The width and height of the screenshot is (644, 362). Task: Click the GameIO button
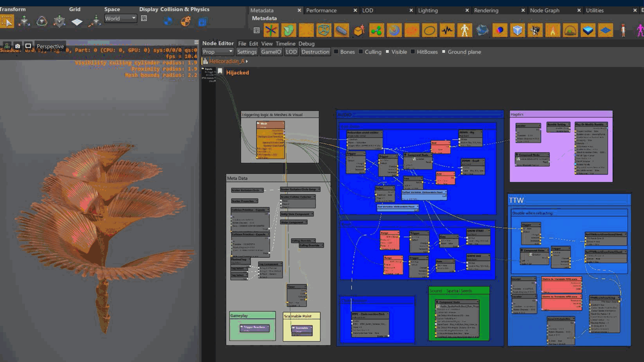pyautogui.click(x=271, y=52)
